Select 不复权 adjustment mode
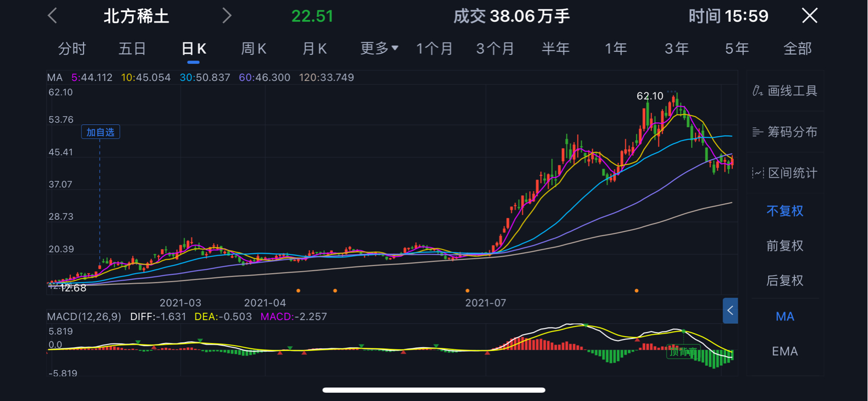 [x=784, y=211]
